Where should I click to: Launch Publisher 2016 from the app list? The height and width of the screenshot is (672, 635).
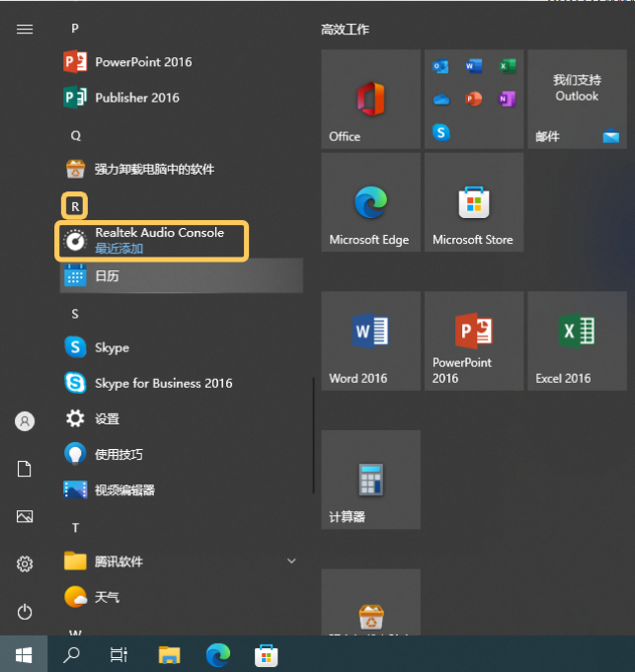pos(181,98)
